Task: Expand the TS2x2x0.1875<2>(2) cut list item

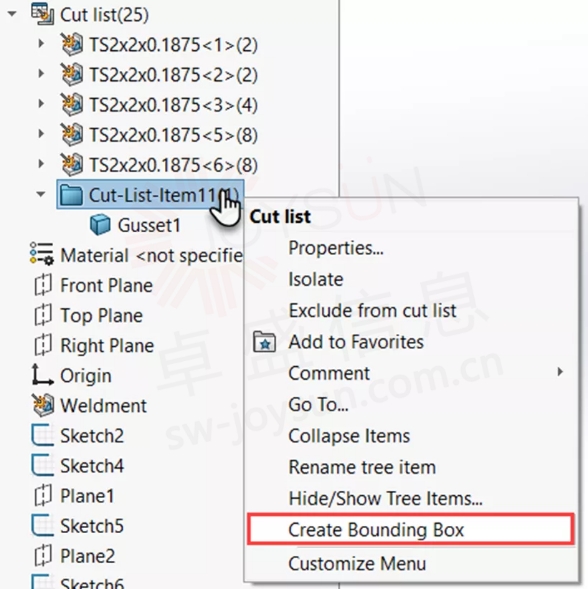Action: click(41, 74)
